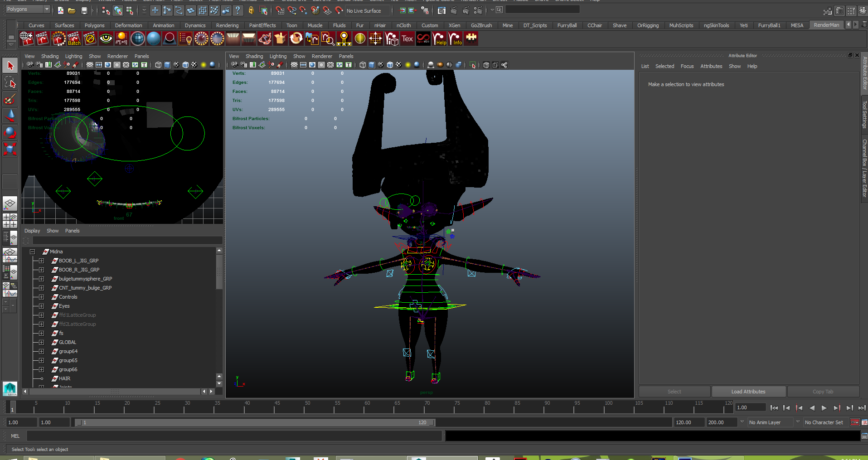Image resolution: width=868 pixels, height=460 pixels.
Task: Collapse the Midna group in Outliner
Action: tap(32, 252)
